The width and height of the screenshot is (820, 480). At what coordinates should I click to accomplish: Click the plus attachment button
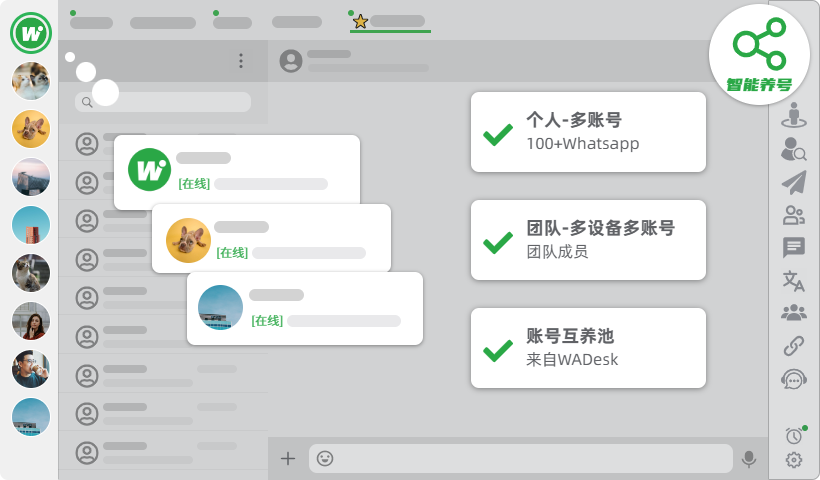point(288,459)
